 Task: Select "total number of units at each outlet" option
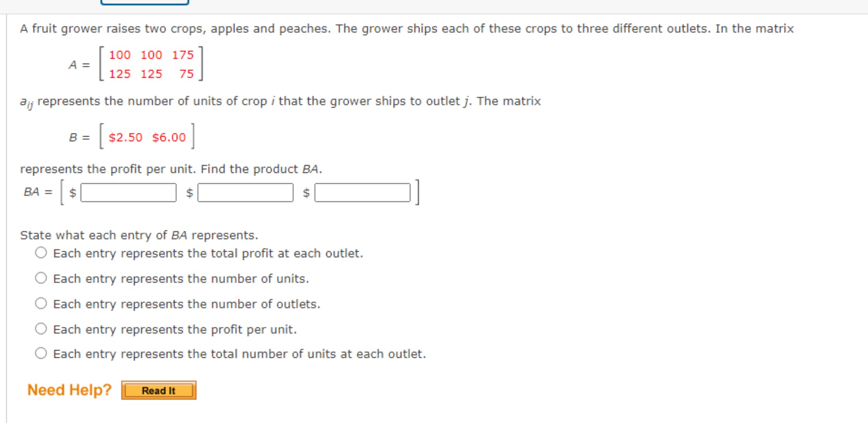tap(42, 353)
